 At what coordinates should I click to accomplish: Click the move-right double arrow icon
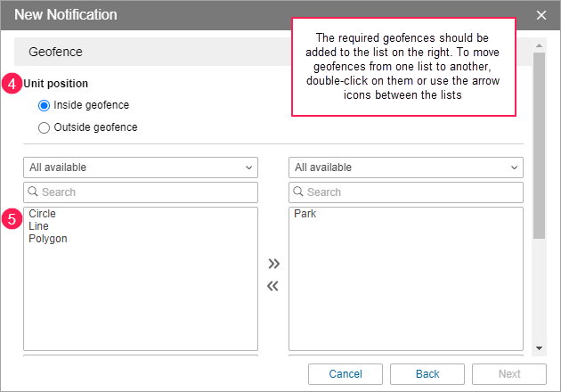point(273,264)
